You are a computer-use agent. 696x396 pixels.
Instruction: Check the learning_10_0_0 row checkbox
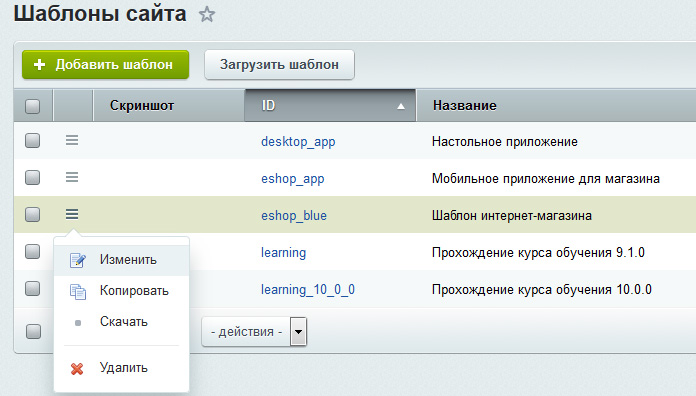click(32, 289)
